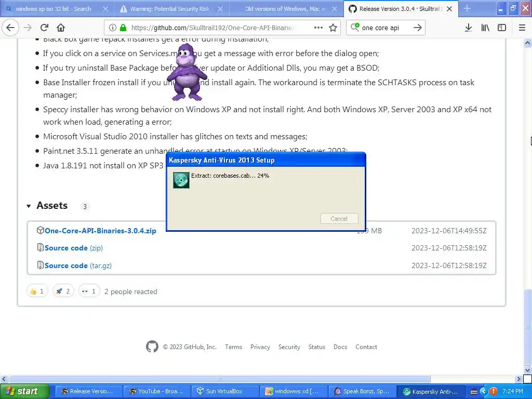Show site information icon in address bar
This screenshot has width=532, height=399.
click(112, 28)
